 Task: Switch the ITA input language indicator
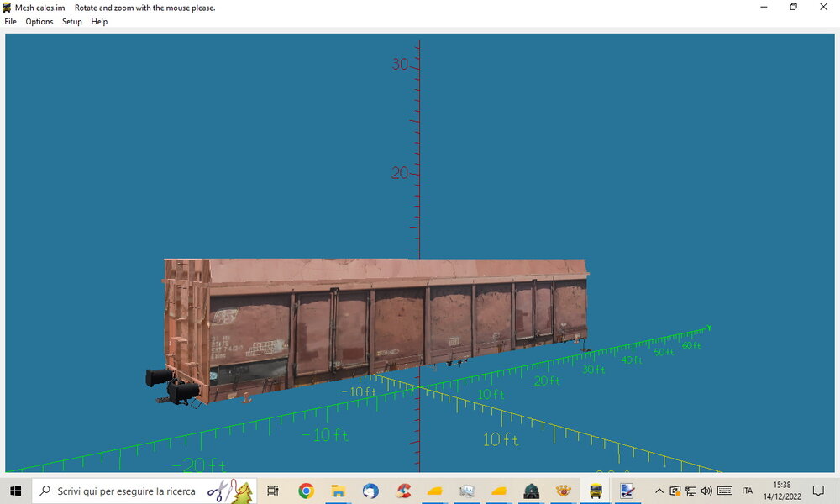(x=748, y=491)
